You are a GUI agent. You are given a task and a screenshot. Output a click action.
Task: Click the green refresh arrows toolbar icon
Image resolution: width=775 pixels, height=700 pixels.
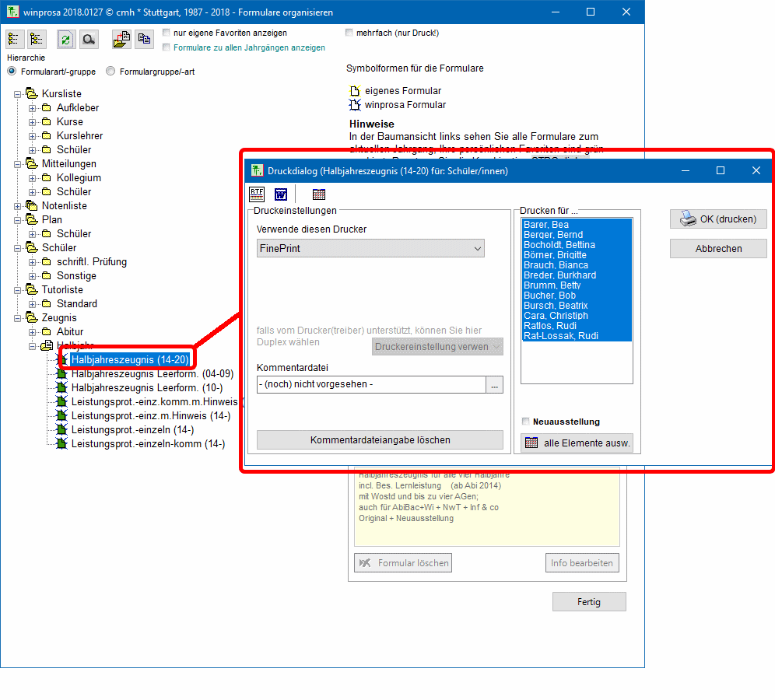(66, 40)
